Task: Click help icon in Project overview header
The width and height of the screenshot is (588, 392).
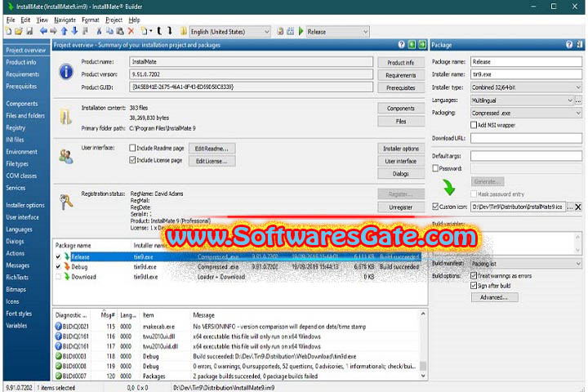Action: pos(401,45)
